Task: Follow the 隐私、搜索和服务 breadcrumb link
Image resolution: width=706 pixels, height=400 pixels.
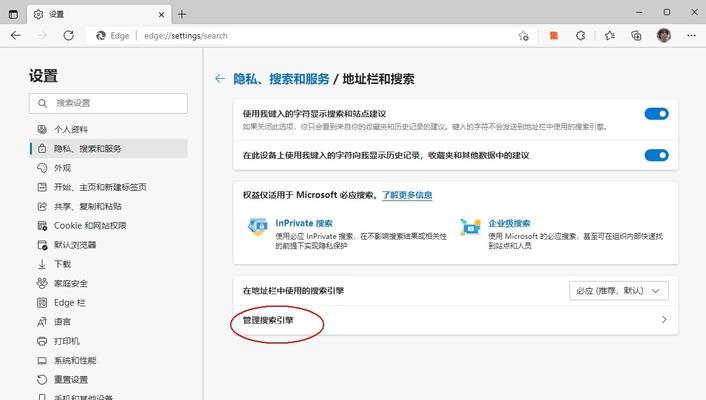Action: 281,79
